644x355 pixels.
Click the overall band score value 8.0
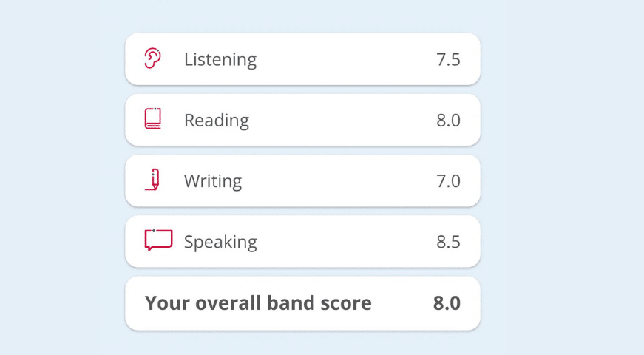pyautogui.click(x=447, y=302)
